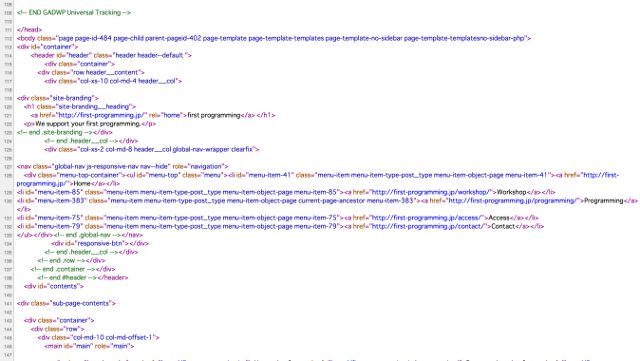Image resolution: width=640 pixels, height=361 pixels.
Task: Open the first-programming.jp/access/ URL link
Action: [427, 218]
